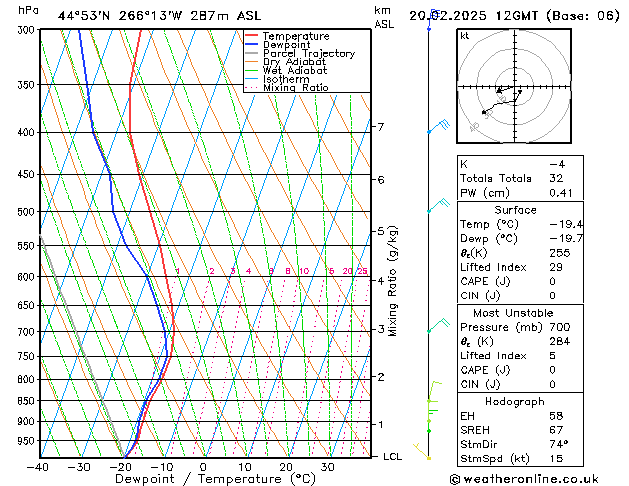Click the '-40' temperature axis label
The width and height of the screenshot is (629, 486).
[38, 468]
